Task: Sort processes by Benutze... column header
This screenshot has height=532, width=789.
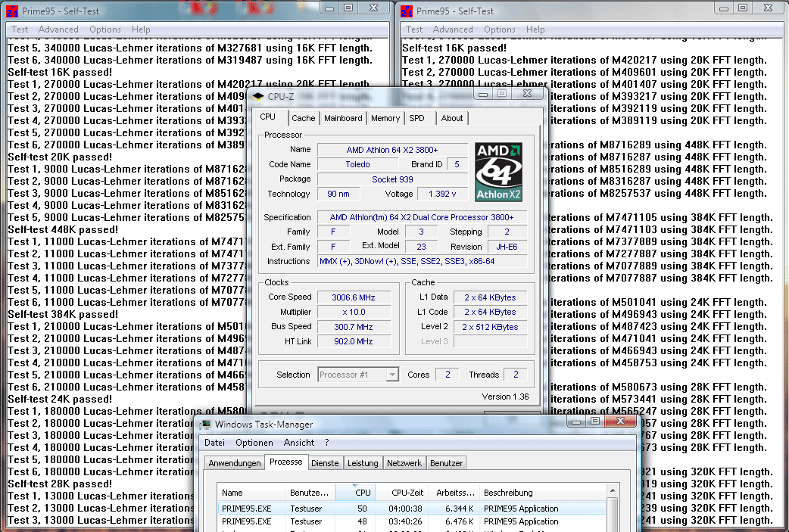Action: [310, 493]
